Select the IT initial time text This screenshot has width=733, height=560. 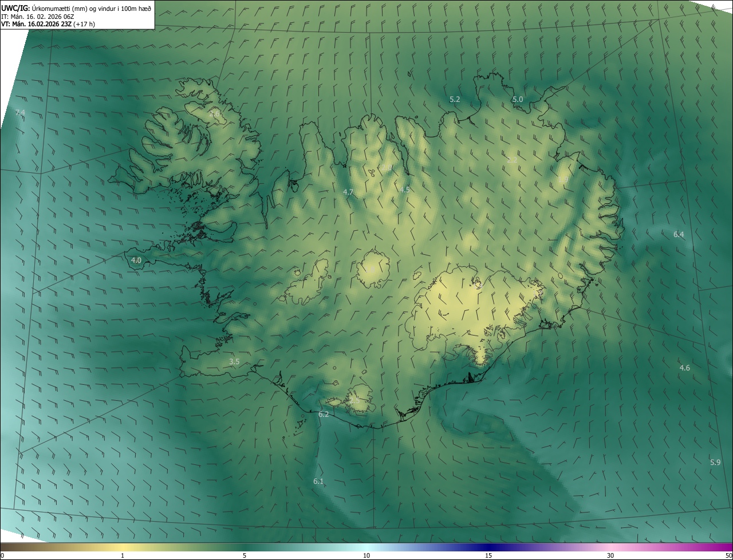[38, 16]
